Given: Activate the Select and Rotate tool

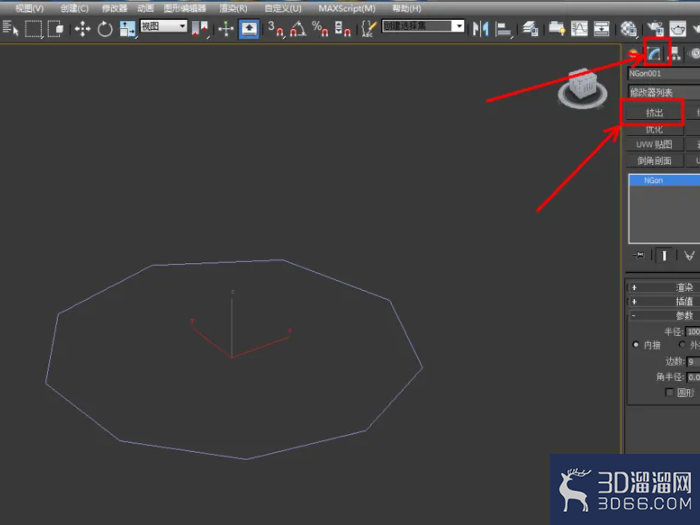Looking at the screenshot, I should (x=105, y=29).
